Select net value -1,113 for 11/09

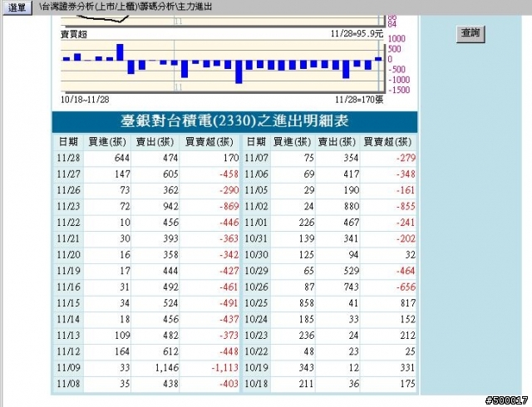pos(225,368)
